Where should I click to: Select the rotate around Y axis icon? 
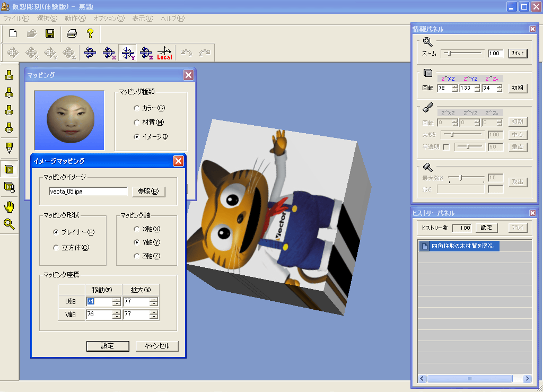coord(128,53)
